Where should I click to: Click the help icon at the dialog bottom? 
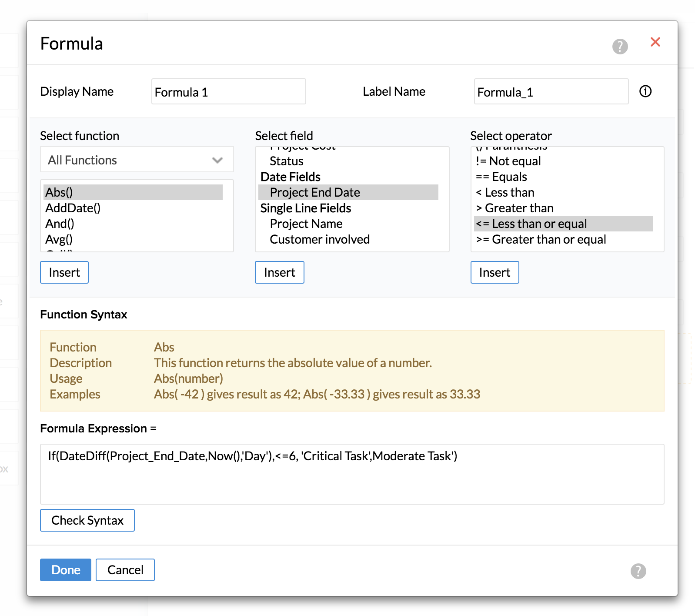click(638, 571)
